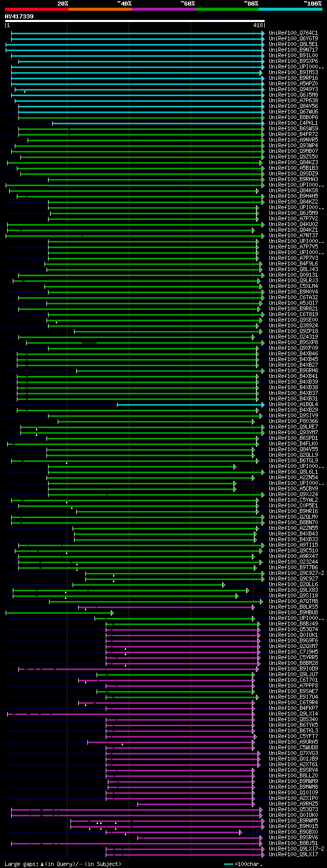Select hit label UniRef100_B9I0D9

click(x=293, y=669)
